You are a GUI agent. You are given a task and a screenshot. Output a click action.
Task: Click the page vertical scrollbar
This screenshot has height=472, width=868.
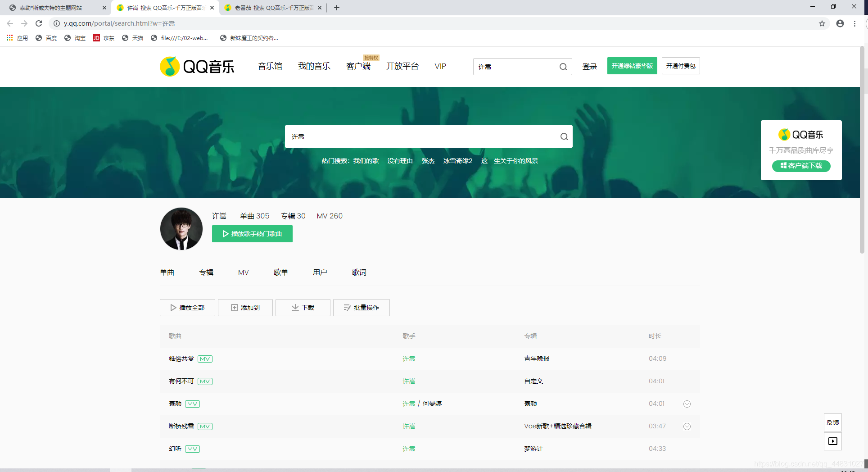click(x=862, y=150)
